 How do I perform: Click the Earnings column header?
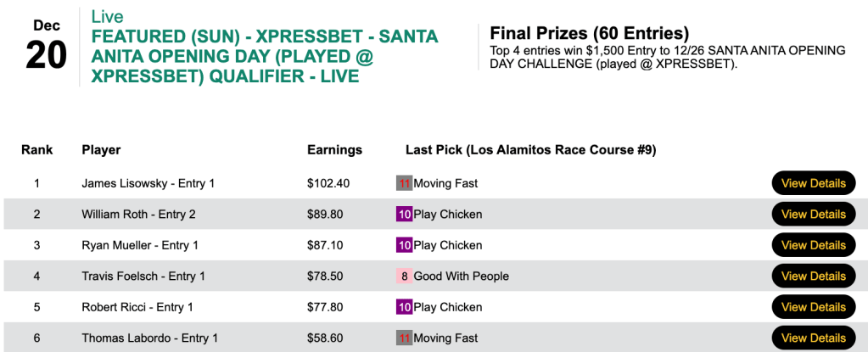pos(334,150)
